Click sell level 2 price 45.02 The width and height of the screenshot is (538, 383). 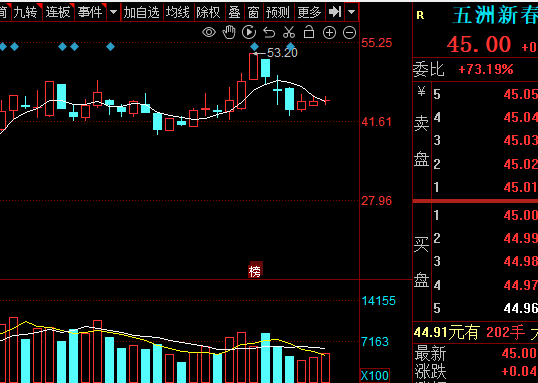tap(521, 164)
